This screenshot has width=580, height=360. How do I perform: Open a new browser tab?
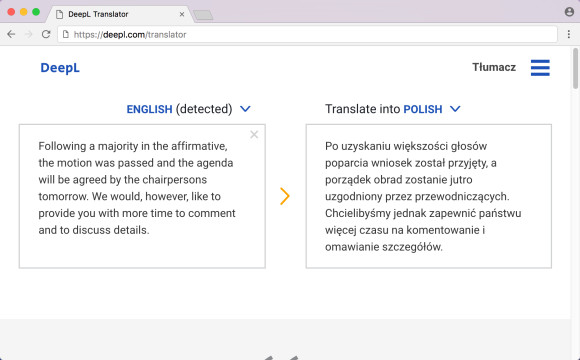click(x=203, y=15)
